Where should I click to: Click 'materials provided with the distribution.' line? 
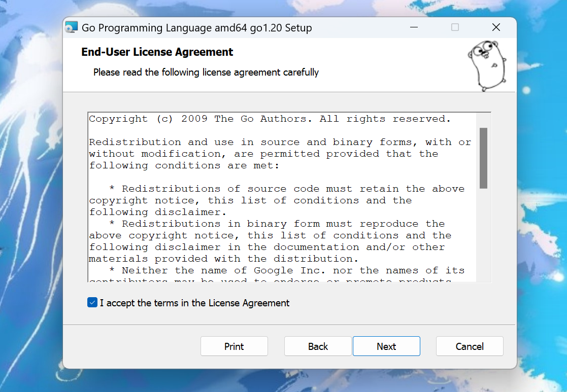click(223, 259)
